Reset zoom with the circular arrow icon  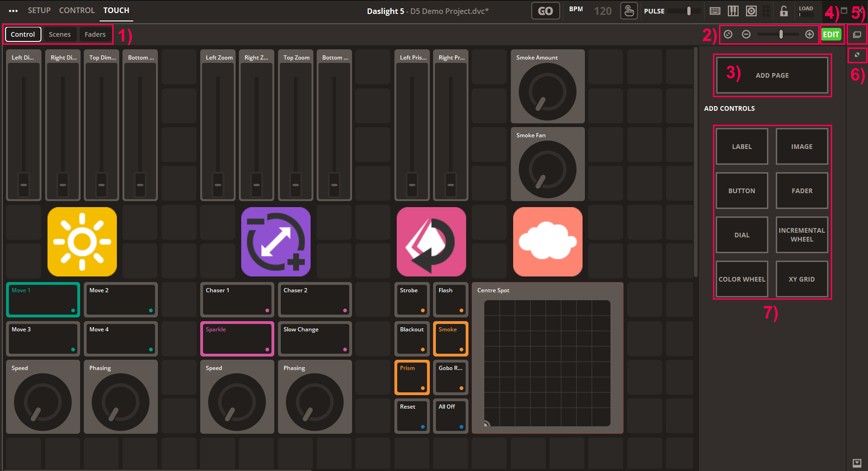tap(728, 34)
